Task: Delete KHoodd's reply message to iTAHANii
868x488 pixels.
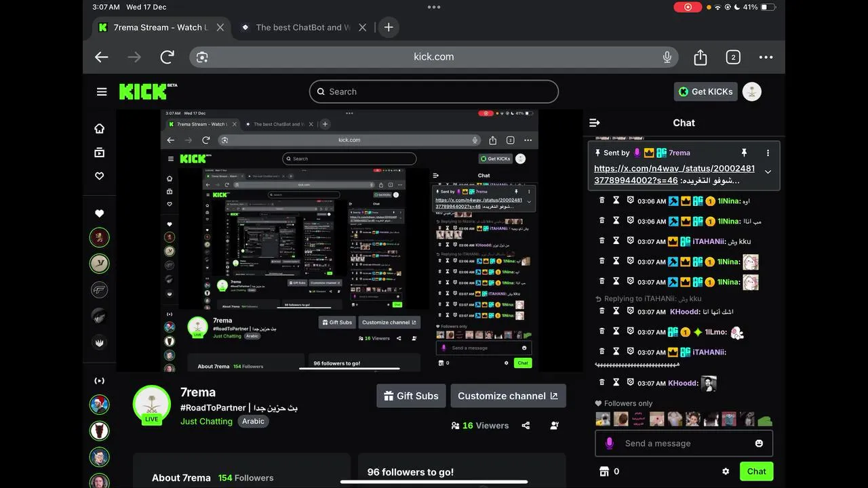Action: (601, 311)
